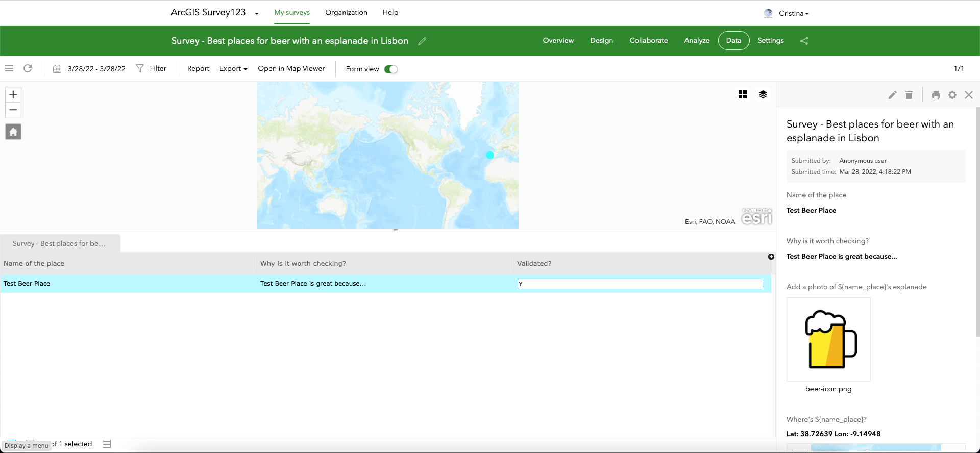Open the Help menu
This screenshot has width=980, height=453.
click(390, 12)
